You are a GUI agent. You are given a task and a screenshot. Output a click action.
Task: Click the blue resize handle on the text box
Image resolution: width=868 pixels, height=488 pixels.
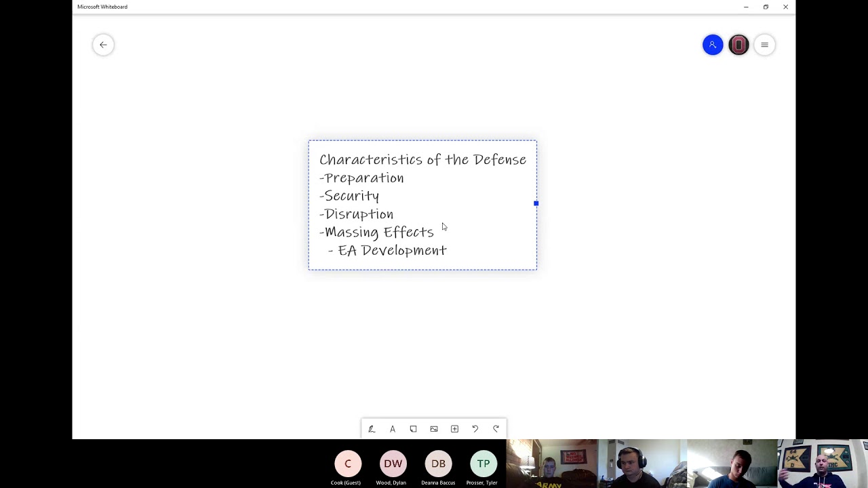pos(536,203)
